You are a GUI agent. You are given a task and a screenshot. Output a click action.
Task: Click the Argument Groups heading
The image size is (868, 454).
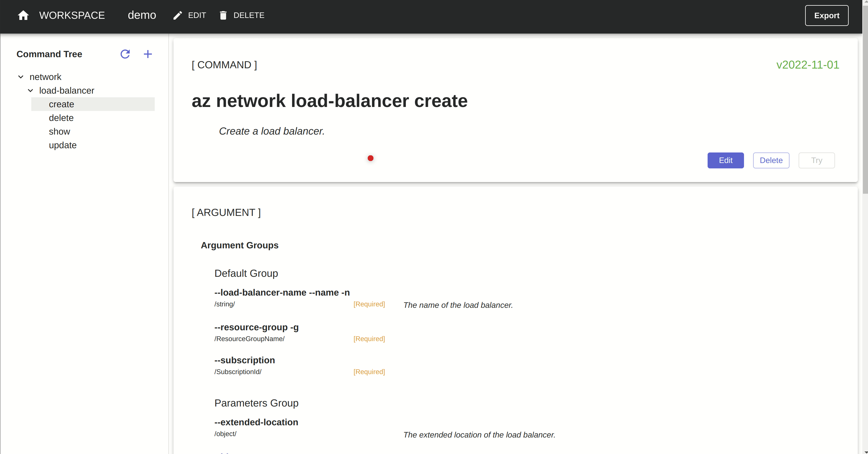[x=239, y=245]
